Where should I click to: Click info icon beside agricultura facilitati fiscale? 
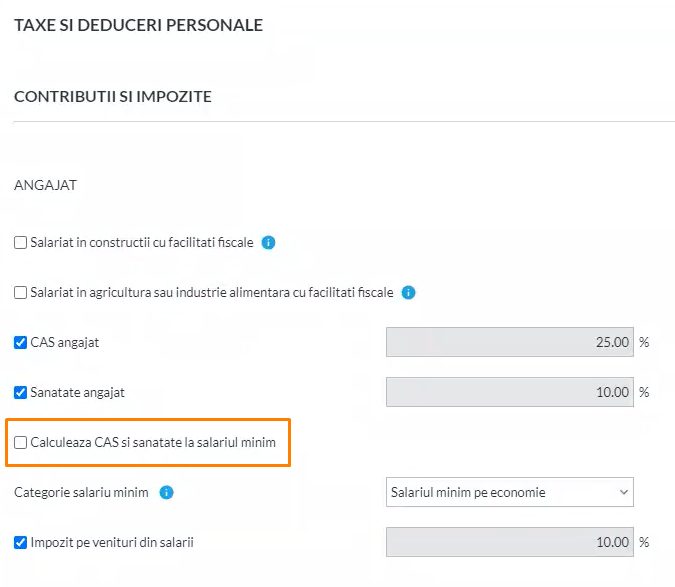click(x=408, y=293)
